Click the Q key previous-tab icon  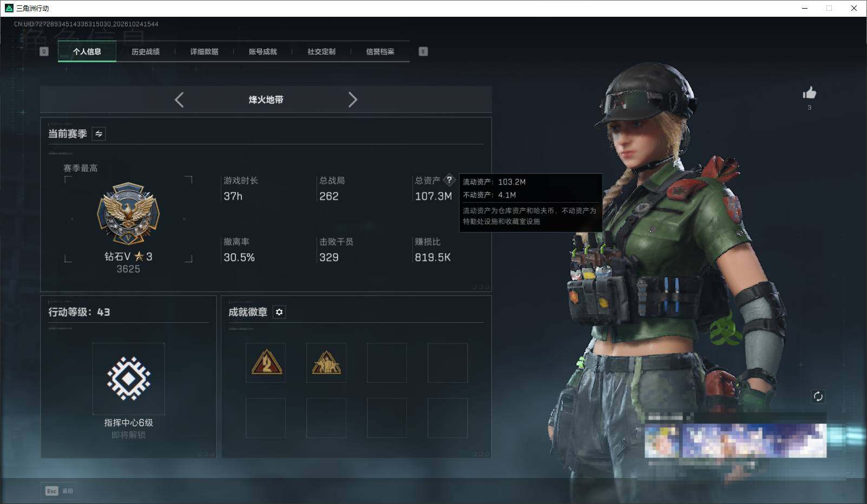click(44, 51)
